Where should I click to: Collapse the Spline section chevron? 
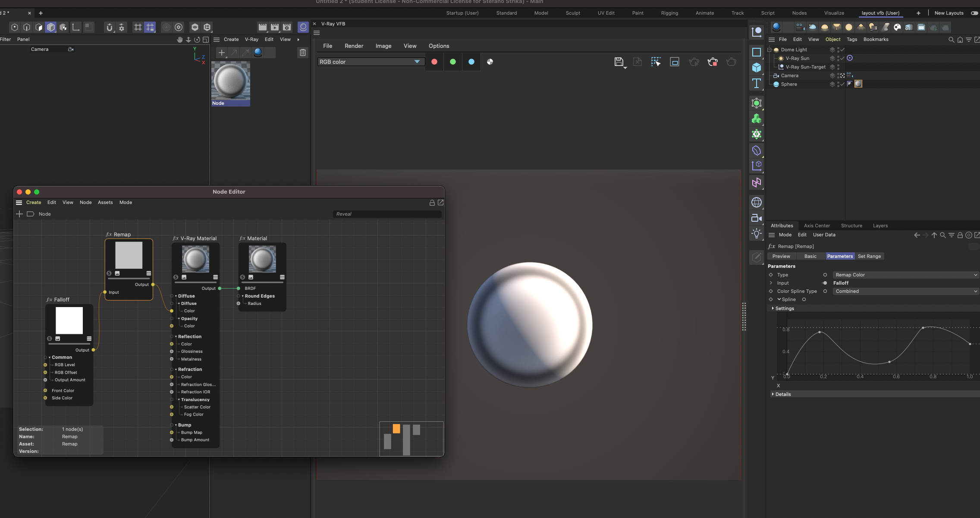point(779,299)
